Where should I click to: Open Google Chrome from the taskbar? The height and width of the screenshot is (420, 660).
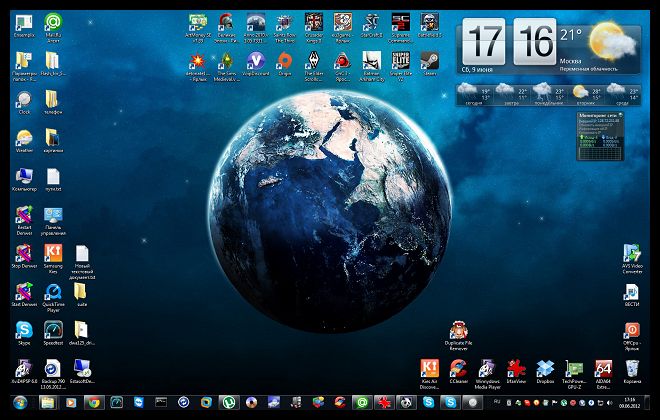coord(94,403)
